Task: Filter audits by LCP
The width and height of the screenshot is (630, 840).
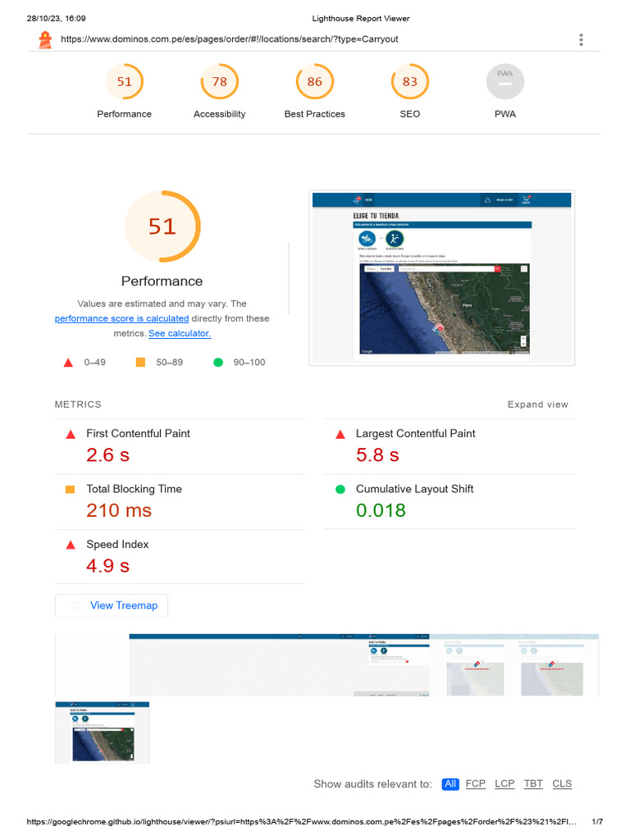Action: [x=504, y=784]
